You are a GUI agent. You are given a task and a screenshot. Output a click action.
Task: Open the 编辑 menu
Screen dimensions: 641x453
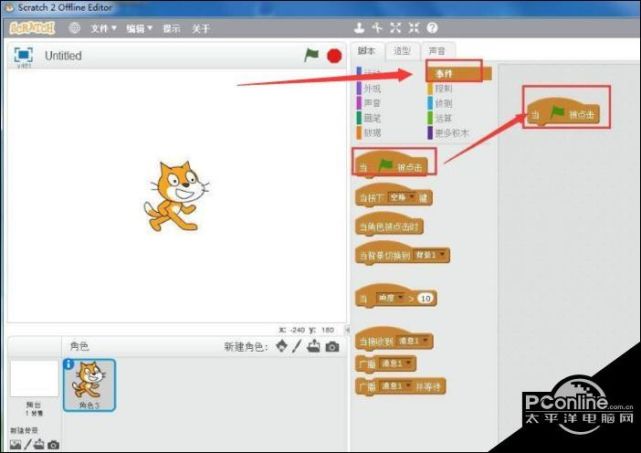139,28
